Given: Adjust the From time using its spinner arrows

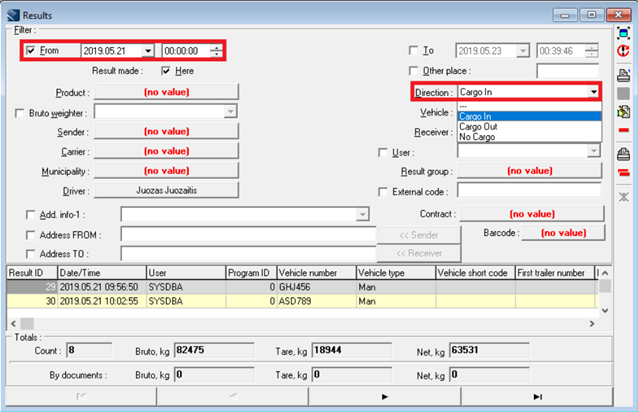Looking at the screenshot, I should pyautogui.click(x=216, y=51).
